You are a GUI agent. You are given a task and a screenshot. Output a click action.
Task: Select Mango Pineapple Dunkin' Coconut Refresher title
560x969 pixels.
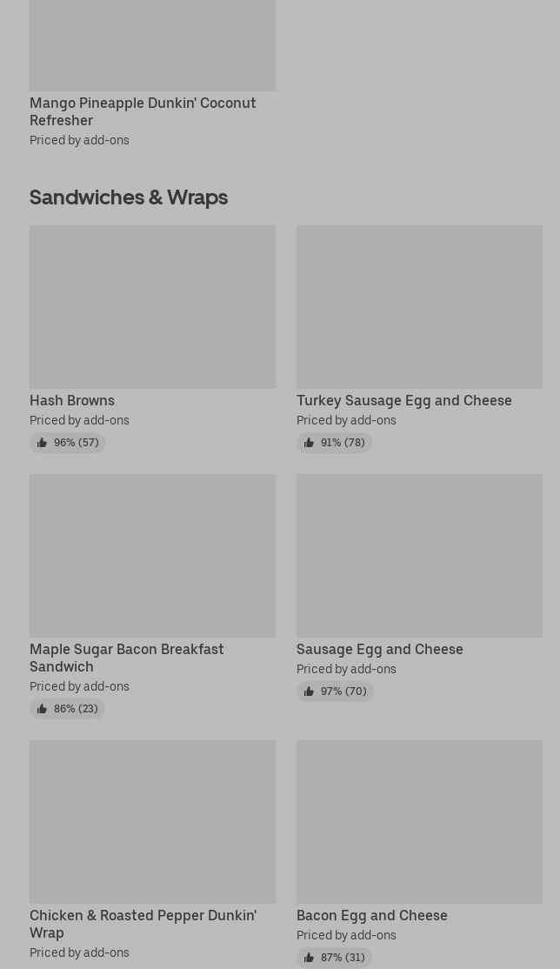tap(143, 111)
